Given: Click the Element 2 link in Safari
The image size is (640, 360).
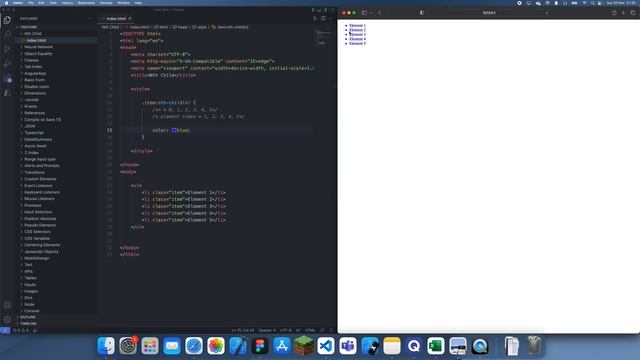Looking at the screenshot, I should coord(357,30).
